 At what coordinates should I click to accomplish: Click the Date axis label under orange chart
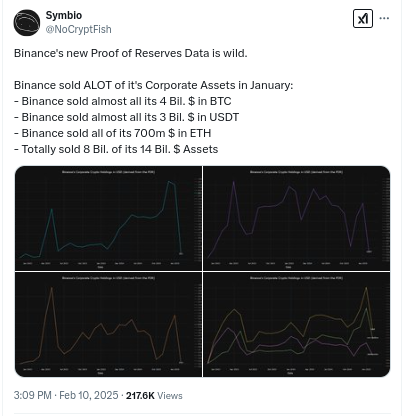[100, 373]
